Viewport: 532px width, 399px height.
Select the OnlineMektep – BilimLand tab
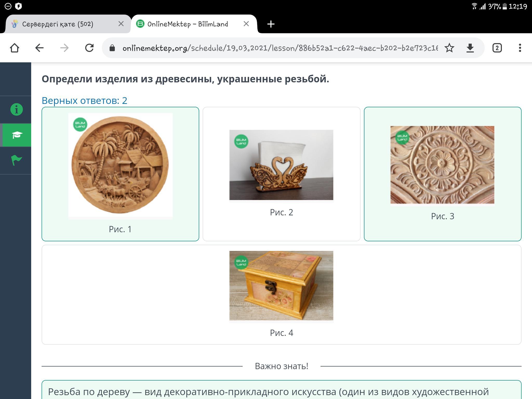tap(188, 24)
